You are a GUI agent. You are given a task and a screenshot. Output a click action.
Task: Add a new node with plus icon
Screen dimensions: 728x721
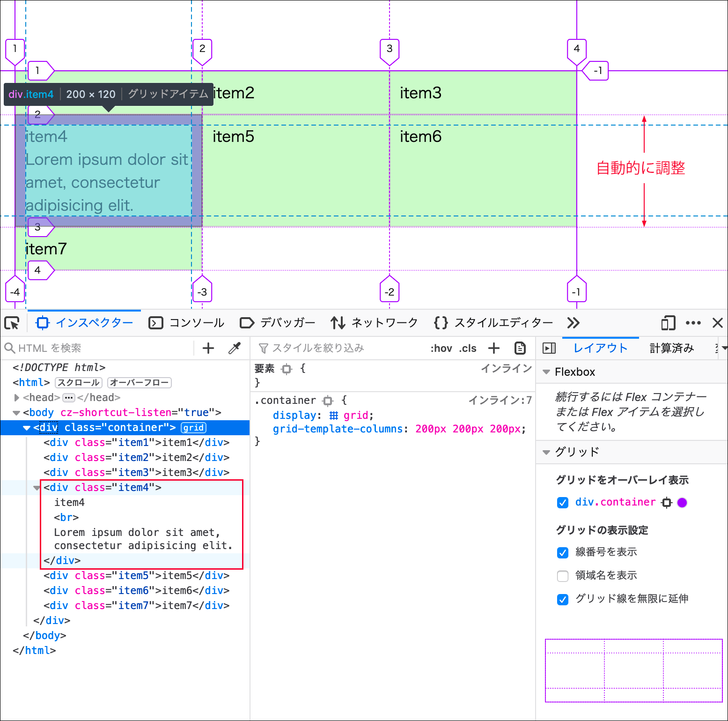click(208, 348)
